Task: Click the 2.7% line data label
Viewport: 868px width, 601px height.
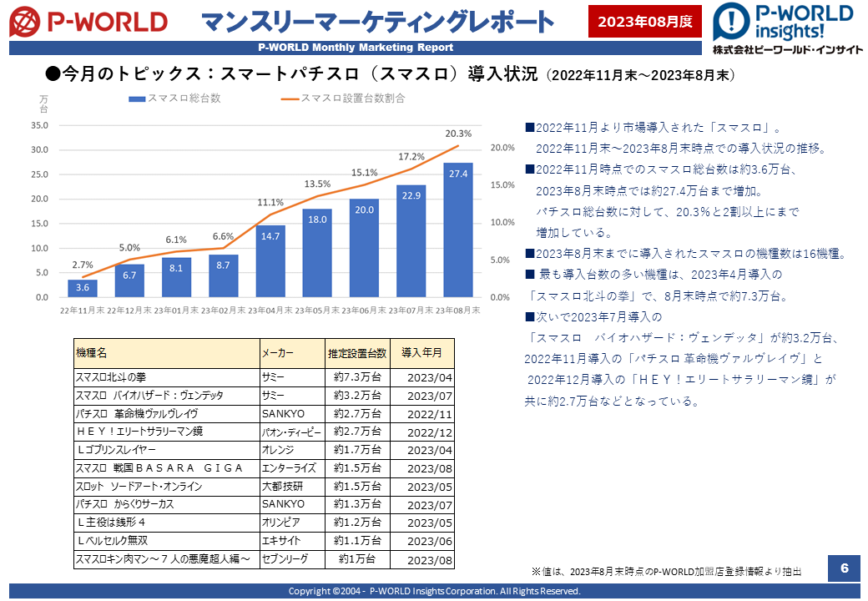Action: coord(83,265)
